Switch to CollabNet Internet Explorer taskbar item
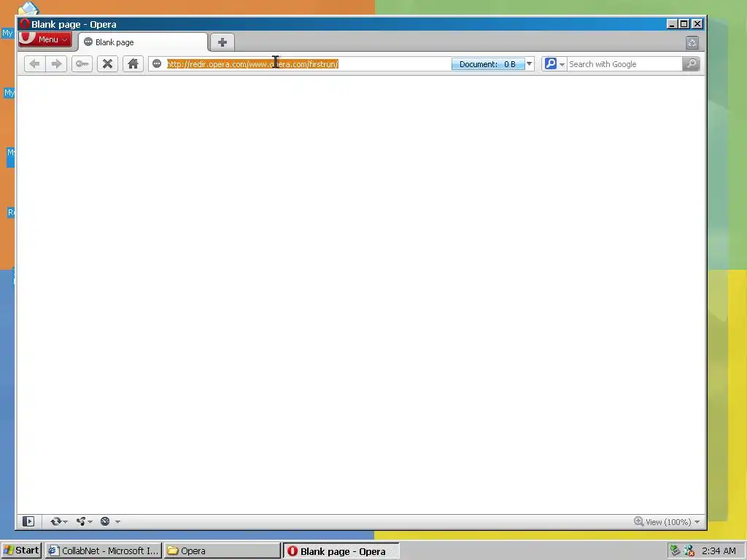The height and width of the screenshot is (560, 747). [104, 551]
